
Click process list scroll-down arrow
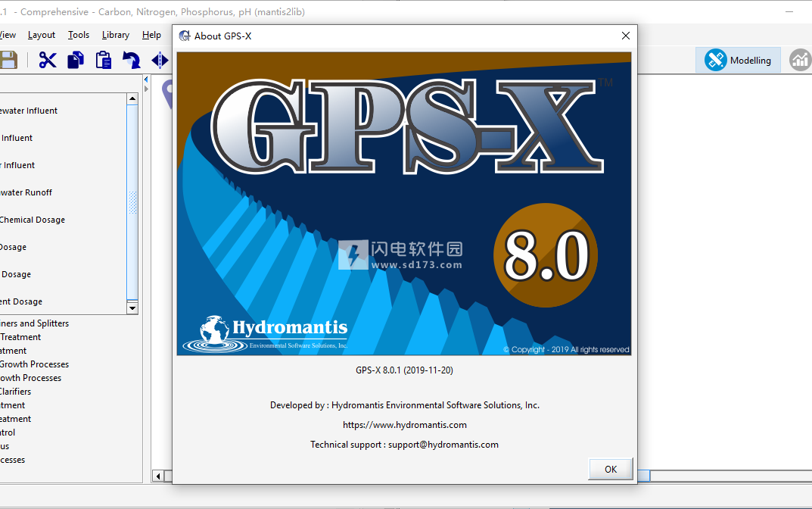132,308
